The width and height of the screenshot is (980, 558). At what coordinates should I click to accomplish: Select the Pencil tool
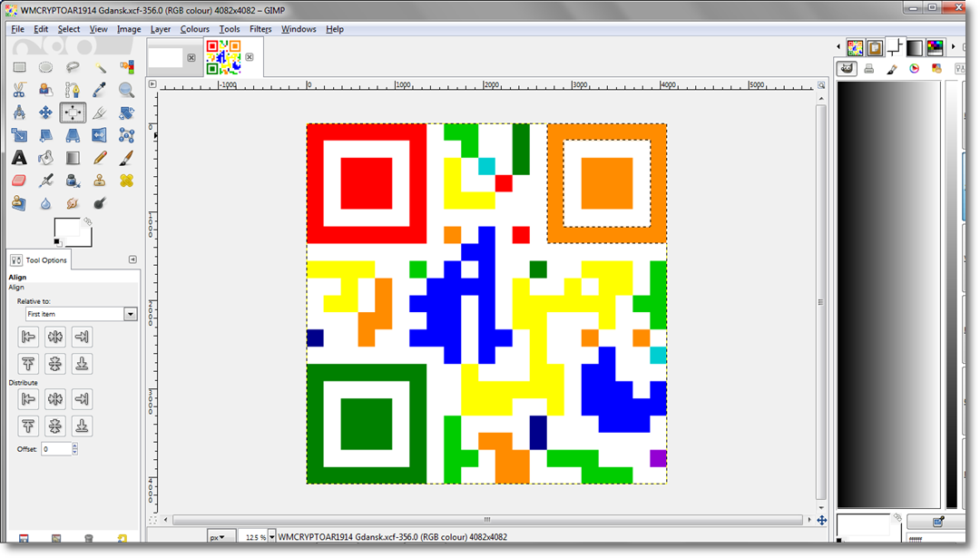[x=100, y=158]
